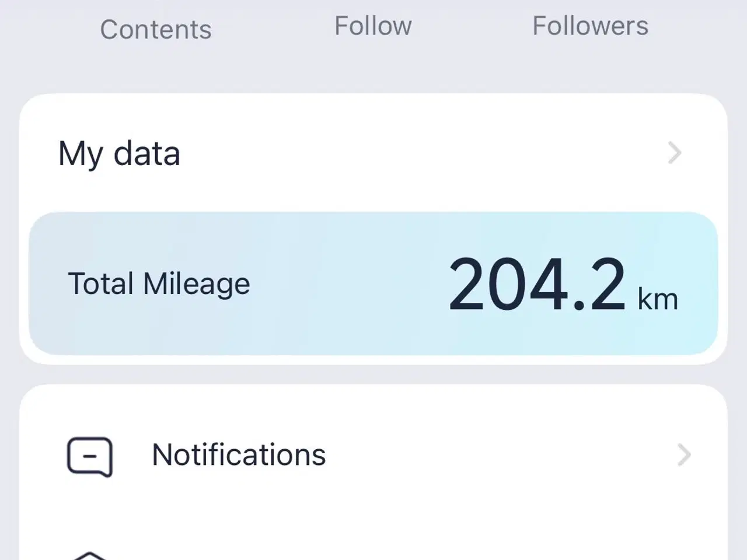Open the My data row
The width and height of the screenshot is (747, 560).
pos(373,153)
